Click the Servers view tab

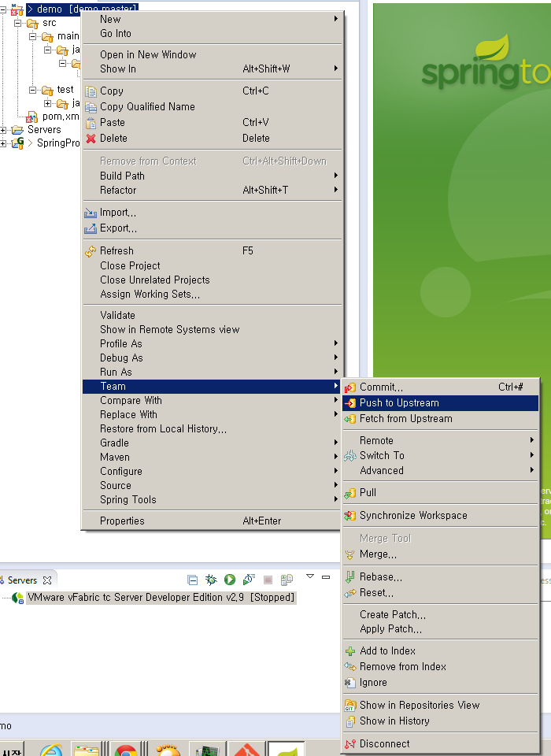click(22, 580)
